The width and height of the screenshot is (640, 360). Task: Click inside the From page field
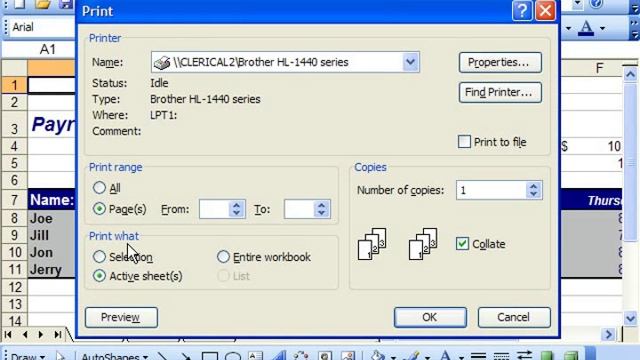pos(214,209)
